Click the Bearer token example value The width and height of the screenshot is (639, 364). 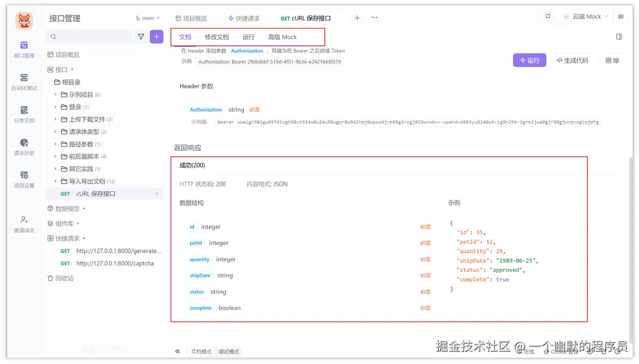(408, 122)
